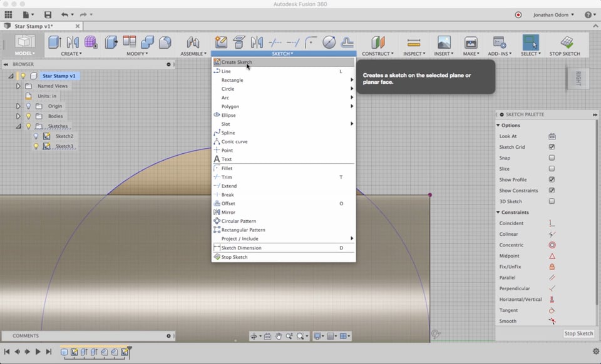
Task: Click the purple Create Form icon
Action: pos(90,42)
